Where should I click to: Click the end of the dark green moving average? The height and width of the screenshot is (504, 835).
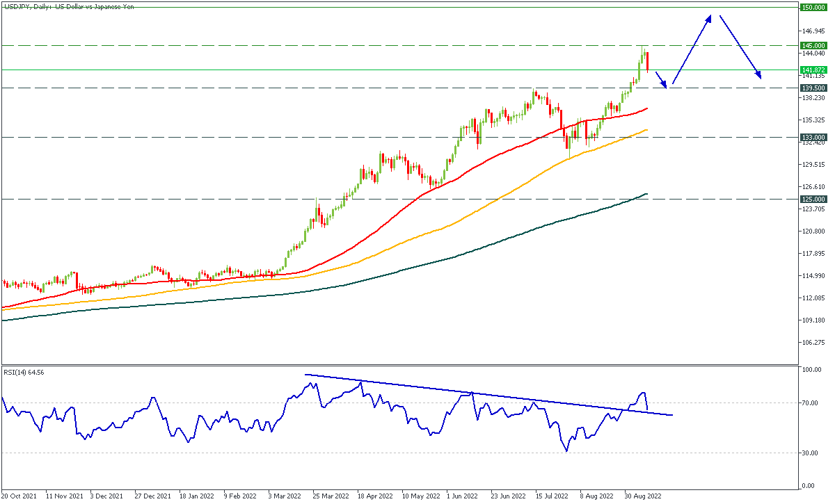pyautogui.click(x=646, y=194)
